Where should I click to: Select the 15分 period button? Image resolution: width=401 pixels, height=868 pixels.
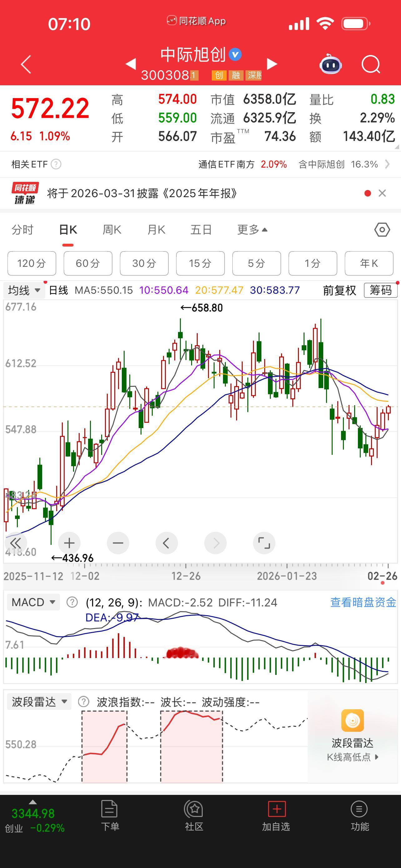click(x=200, y=263)
